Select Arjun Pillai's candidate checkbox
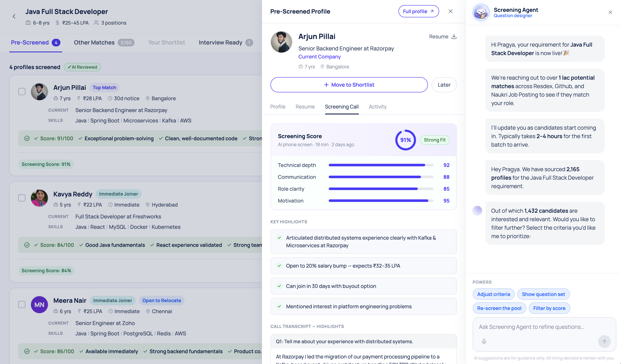Screen dimensions: 621x364 [22, 92]
